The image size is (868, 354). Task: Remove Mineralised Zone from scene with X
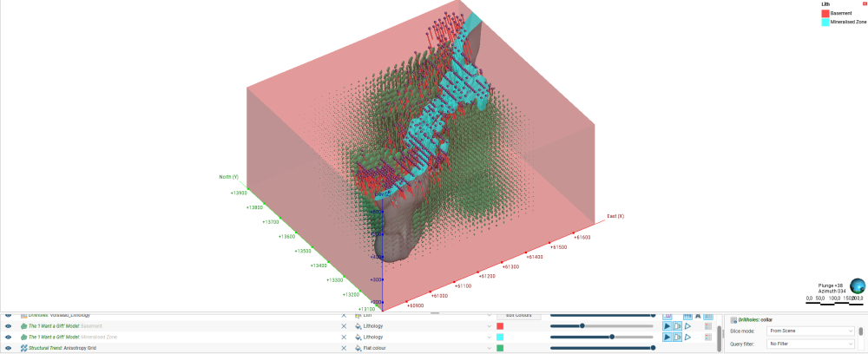pos(344,337)
